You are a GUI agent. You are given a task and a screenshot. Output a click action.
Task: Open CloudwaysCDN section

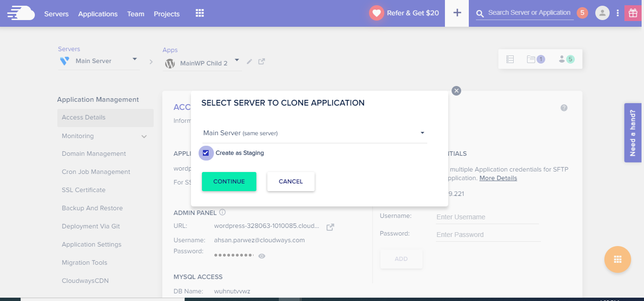click(x=85, y=281)
